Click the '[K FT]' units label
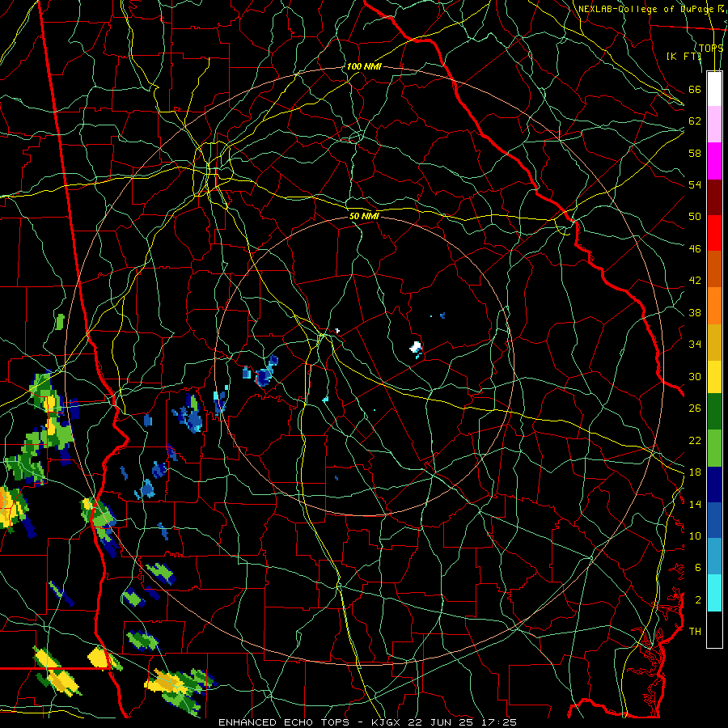 pos(684,56)
